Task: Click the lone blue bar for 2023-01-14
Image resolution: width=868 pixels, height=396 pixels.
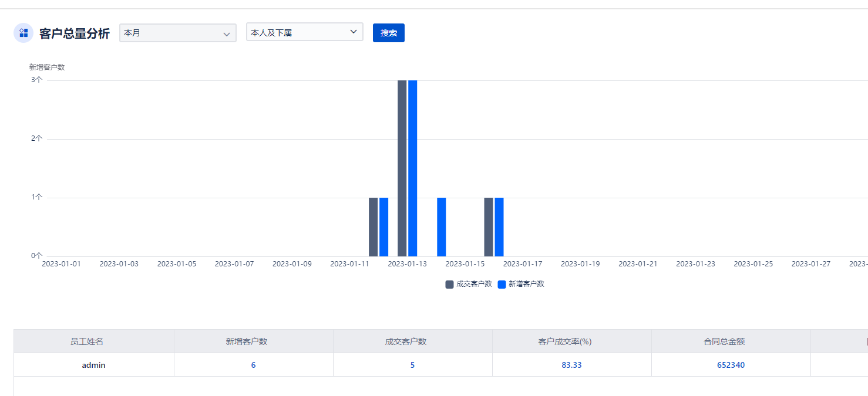Action: 441,227
